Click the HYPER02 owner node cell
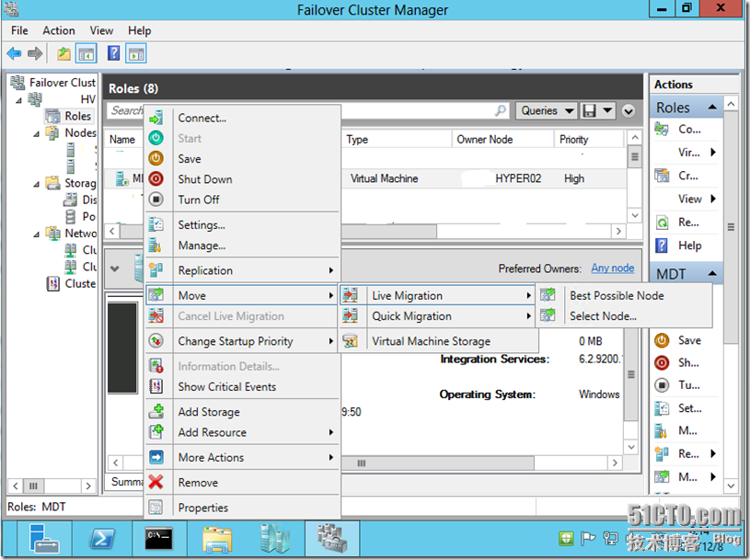Screen dimensions: 750x560 tap(518, 178)
